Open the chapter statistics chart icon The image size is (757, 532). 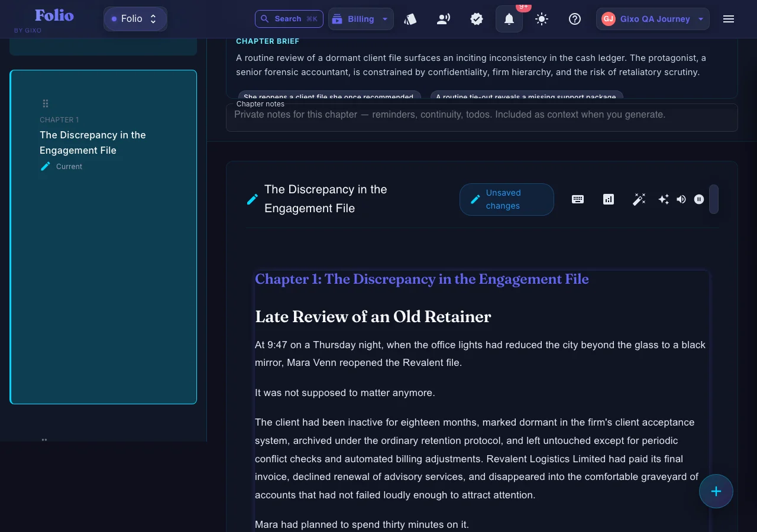(609, 199)
